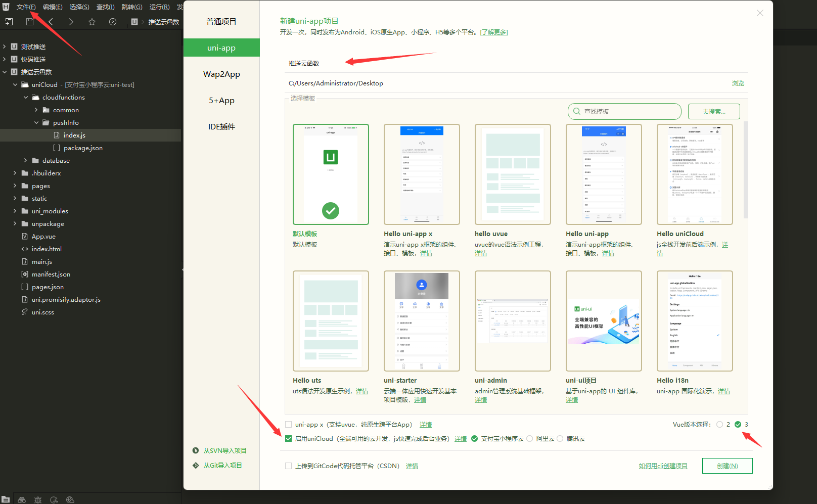The height and width of the screenshot is (504, 817).
Task: Click the save toolbar icon
Action: pyautogui.click(x=30, y=22)
